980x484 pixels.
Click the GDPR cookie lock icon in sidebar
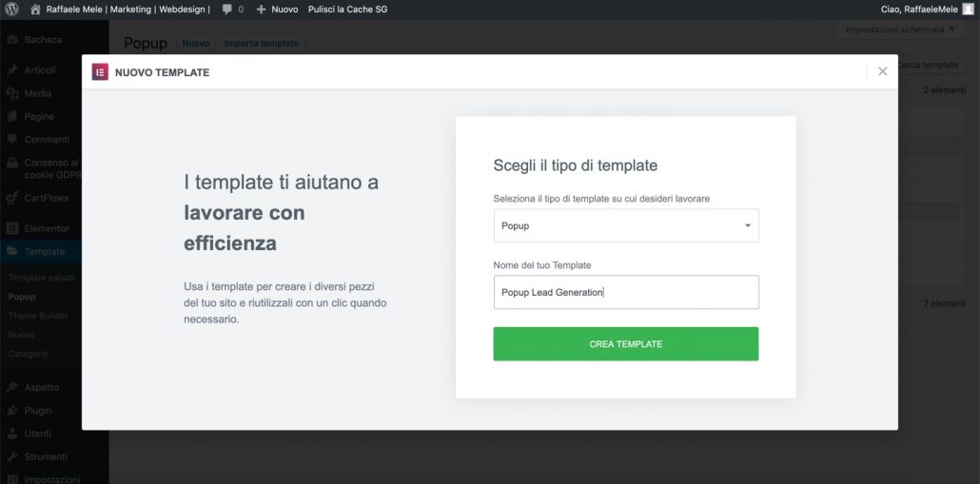pos(11,163)
